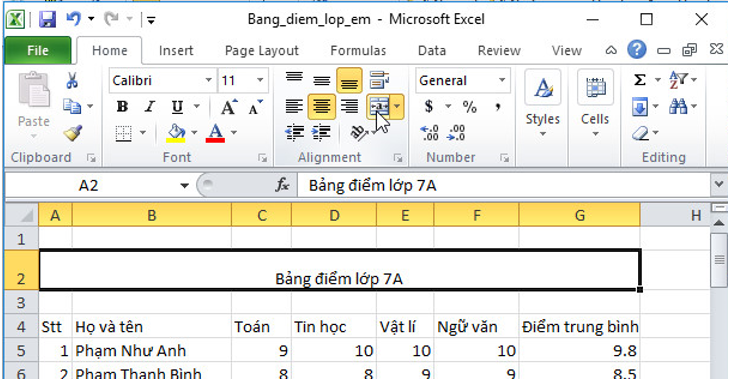Apply Comma style

point(498,107)
